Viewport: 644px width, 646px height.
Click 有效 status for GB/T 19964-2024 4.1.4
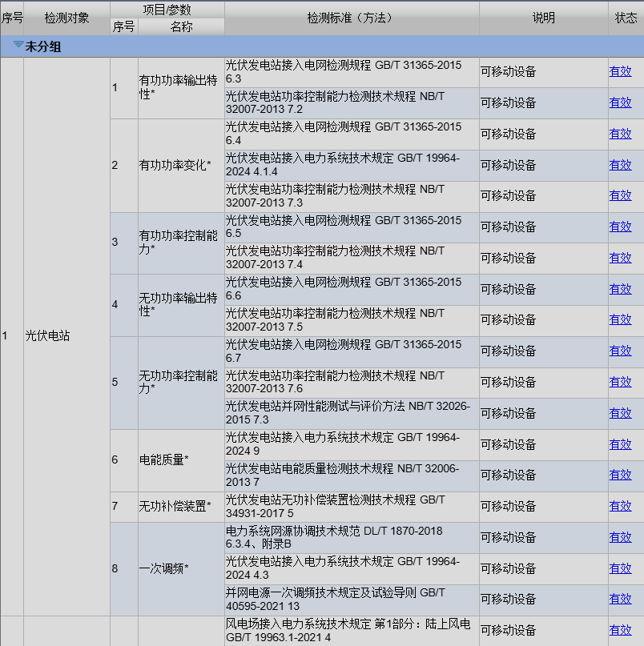tap(620, 165)
